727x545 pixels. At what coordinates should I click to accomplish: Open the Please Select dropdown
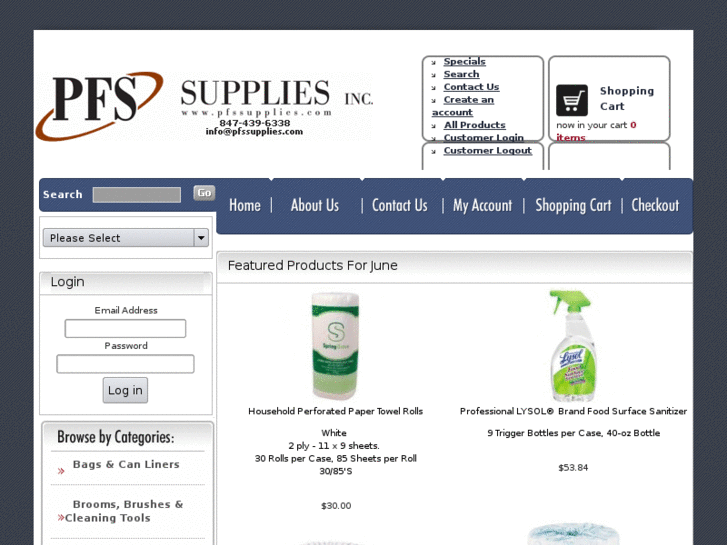point(126,238)
